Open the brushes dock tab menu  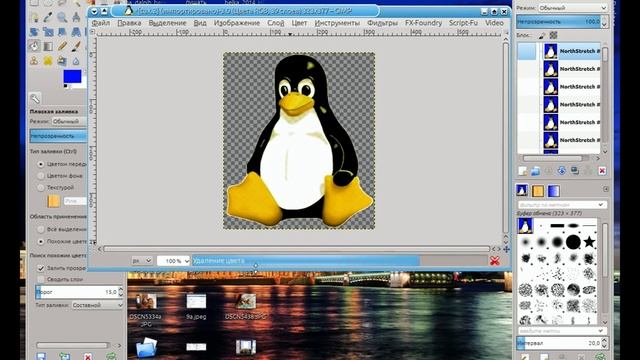[x=606, y=189]
